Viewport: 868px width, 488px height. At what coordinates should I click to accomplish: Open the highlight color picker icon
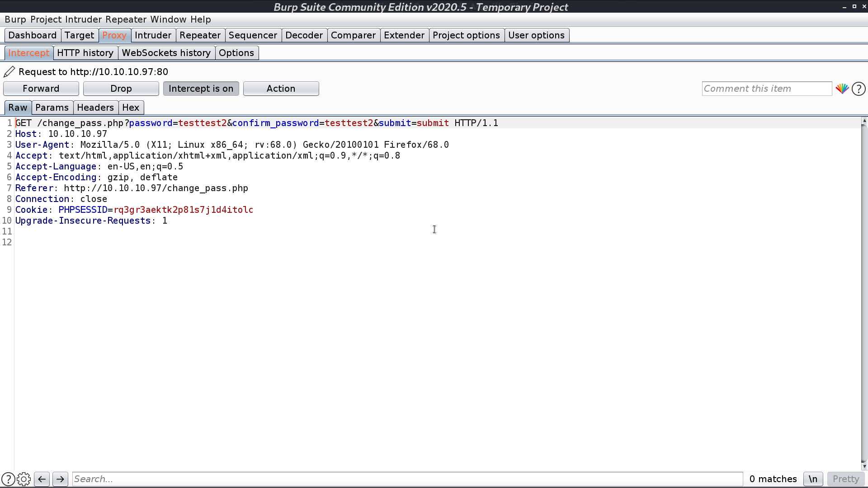point(842,89)
